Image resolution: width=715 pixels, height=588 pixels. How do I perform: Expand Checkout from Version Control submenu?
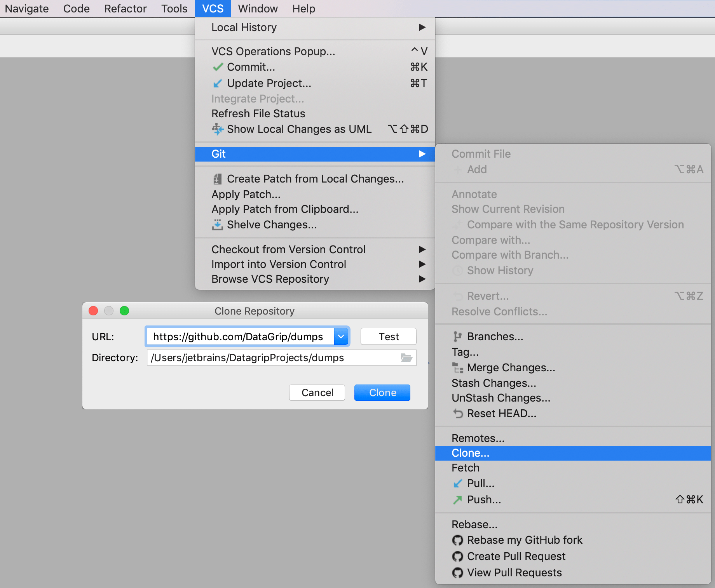(315, 249)
